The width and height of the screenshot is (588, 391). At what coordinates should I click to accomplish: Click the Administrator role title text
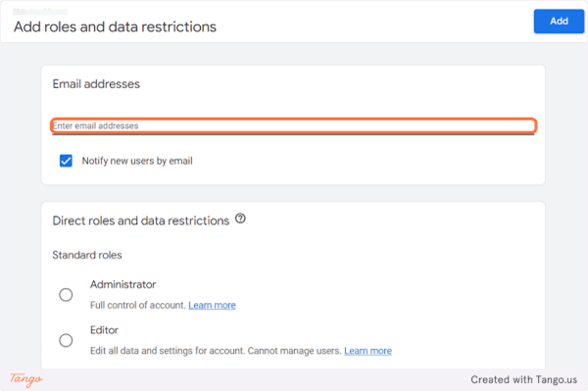[x=123, y=284]
